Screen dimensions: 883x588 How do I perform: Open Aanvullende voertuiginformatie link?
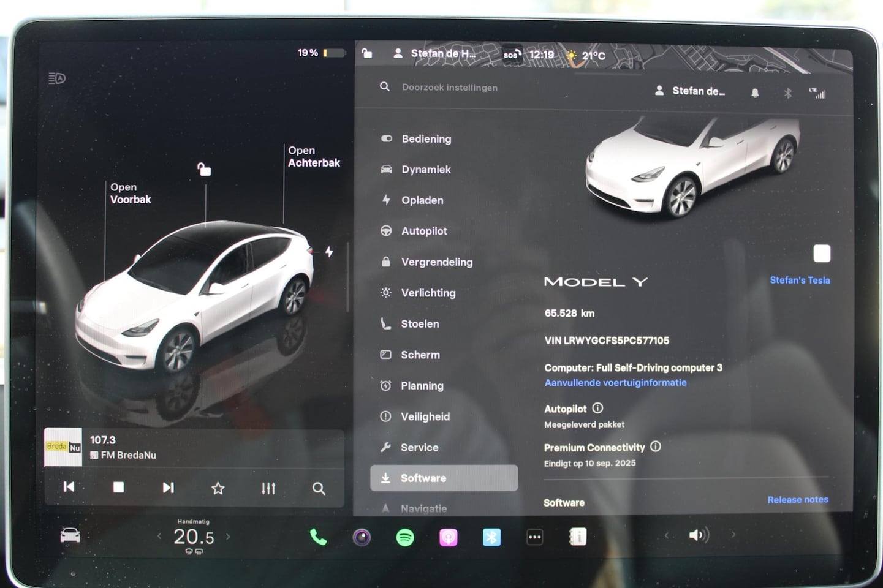[615, 383]
